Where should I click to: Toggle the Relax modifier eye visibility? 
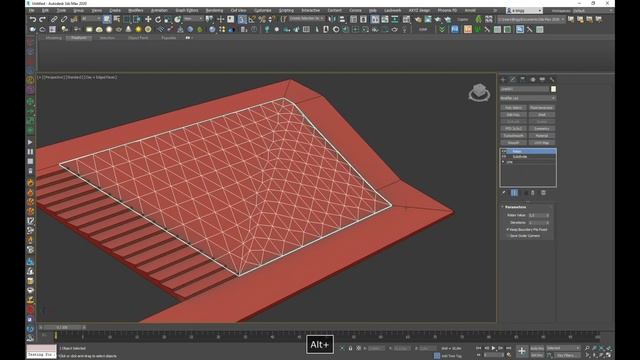coord(504,151)
